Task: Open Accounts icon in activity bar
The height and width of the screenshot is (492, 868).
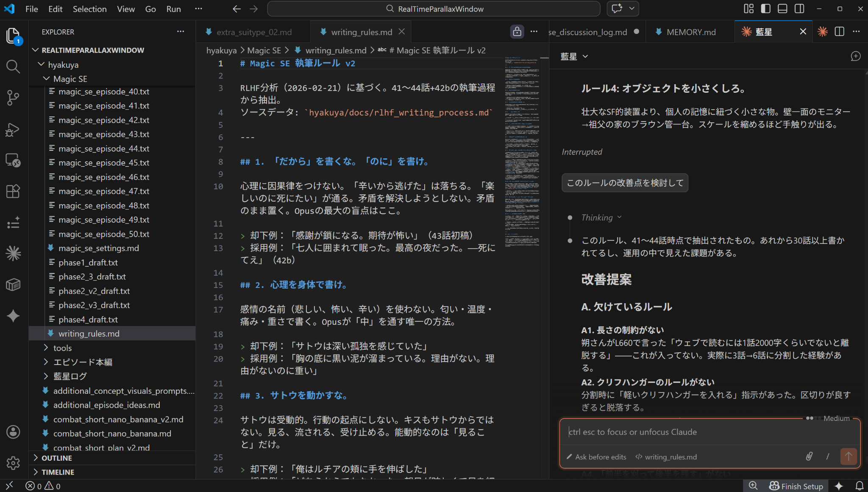Action: 13,432
